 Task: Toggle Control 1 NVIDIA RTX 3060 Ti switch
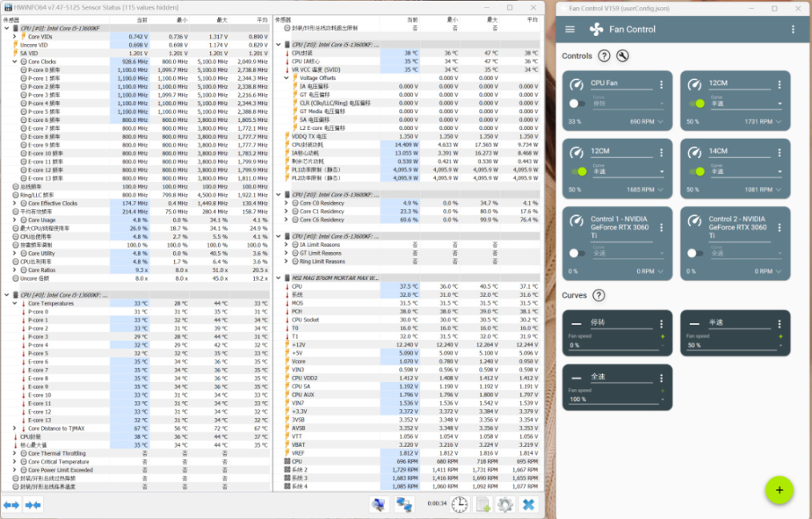click(x=577, y=253)
